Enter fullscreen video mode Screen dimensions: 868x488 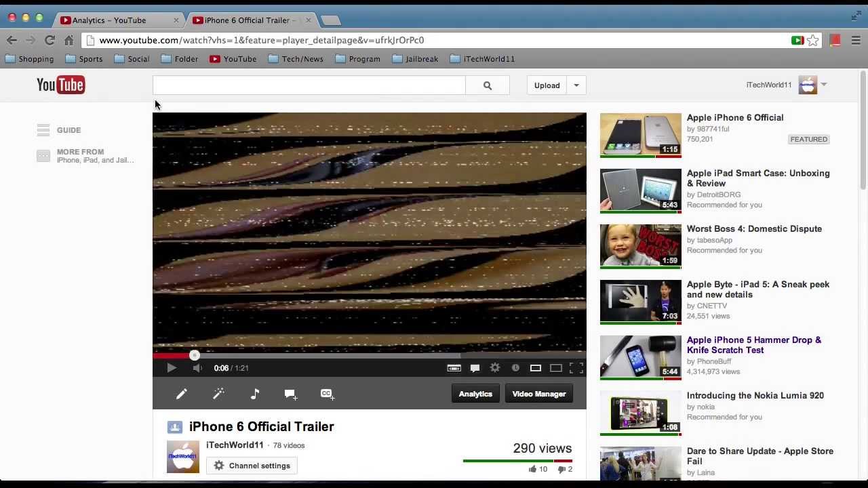pyautogui.click(x=576, y=368)
